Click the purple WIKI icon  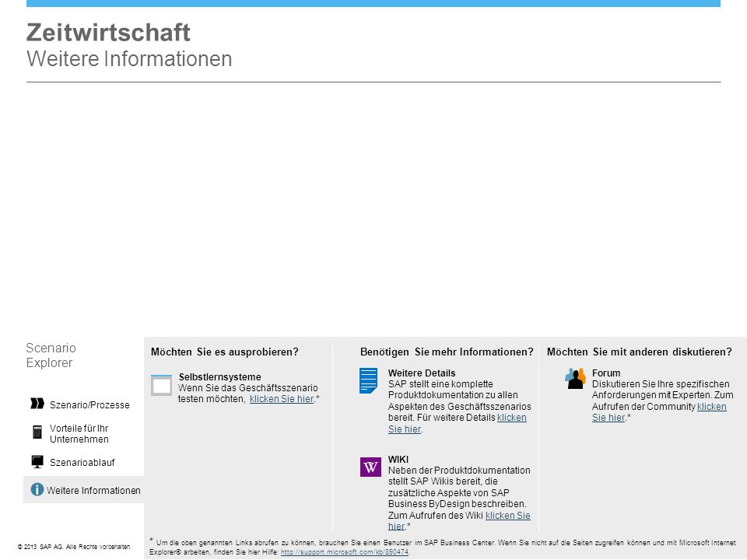(x=370, y=467)
